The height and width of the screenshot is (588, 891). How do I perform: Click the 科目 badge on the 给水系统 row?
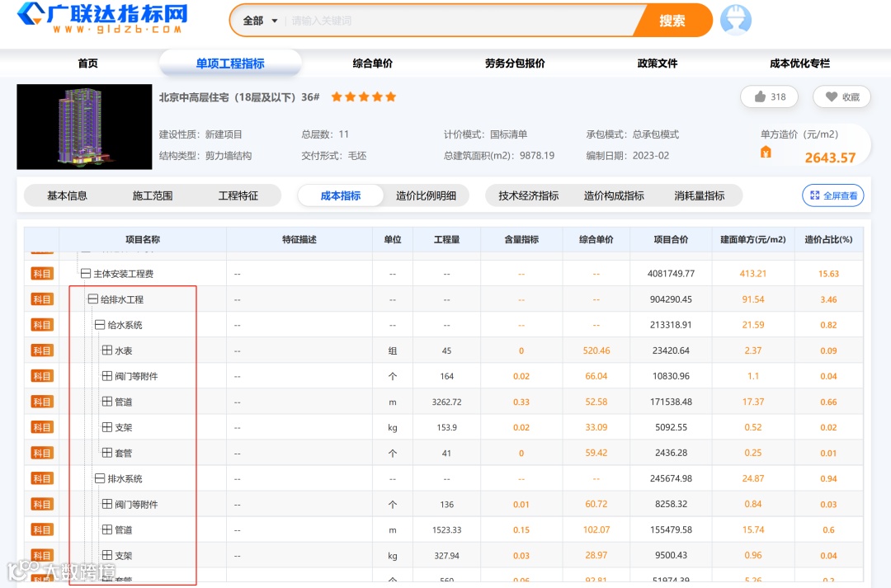(42, 325)
